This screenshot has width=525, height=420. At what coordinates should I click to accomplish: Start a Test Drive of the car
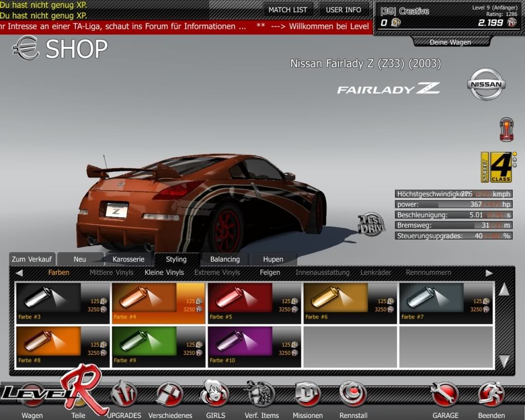tap(371, 224)
